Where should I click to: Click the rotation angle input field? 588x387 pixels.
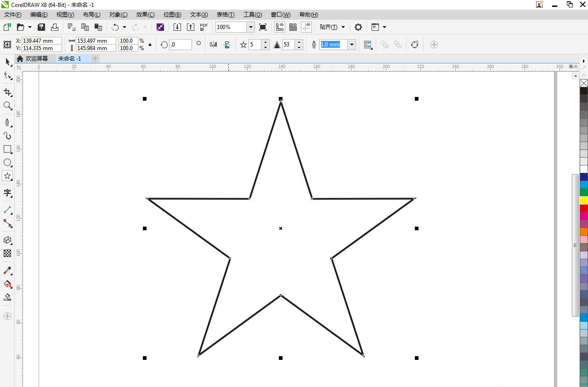tap(181, 45)
